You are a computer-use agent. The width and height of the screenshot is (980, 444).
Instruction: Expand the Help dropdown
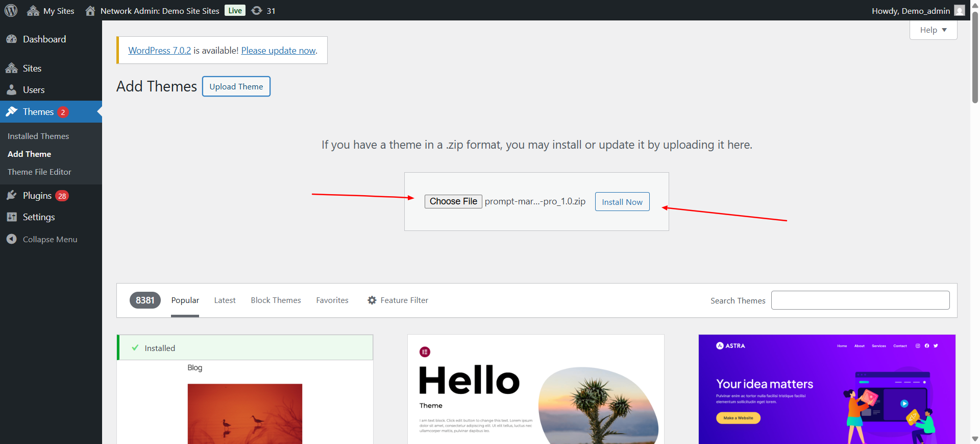tap(933, 30)
